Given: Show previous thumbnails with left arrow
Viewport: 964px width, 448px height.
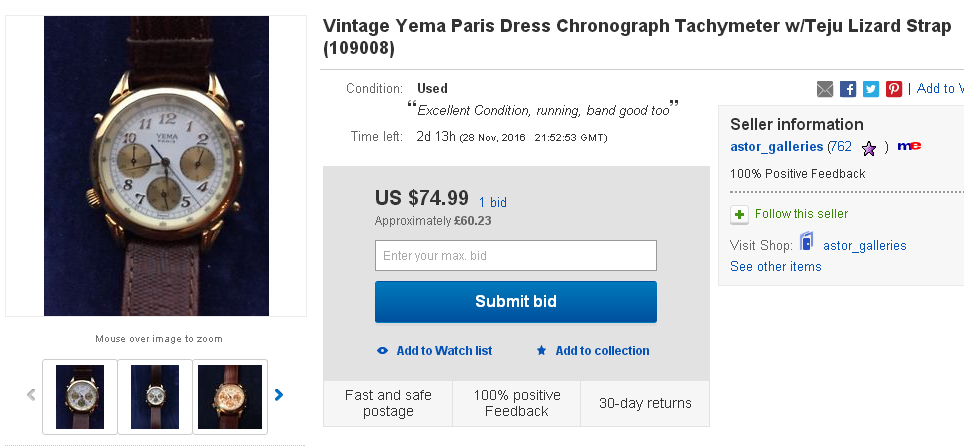Looking at the screenshot, I should [x=31, y=395].
